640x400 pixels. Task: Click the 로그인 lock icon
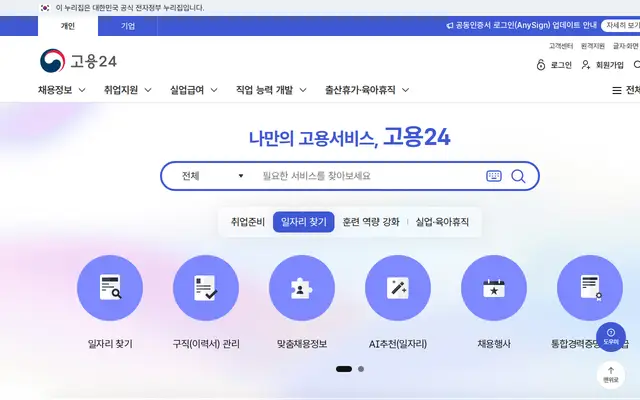click(540, 65)
